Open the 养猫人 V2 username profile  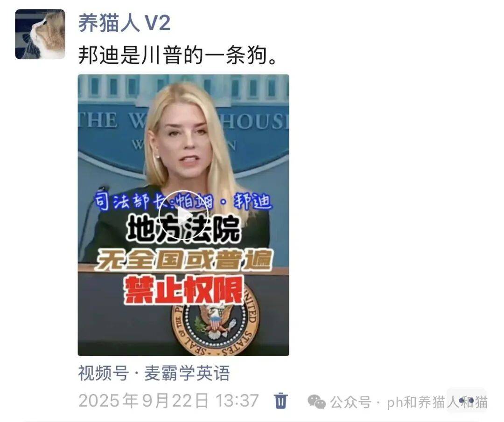pos(124,23)
